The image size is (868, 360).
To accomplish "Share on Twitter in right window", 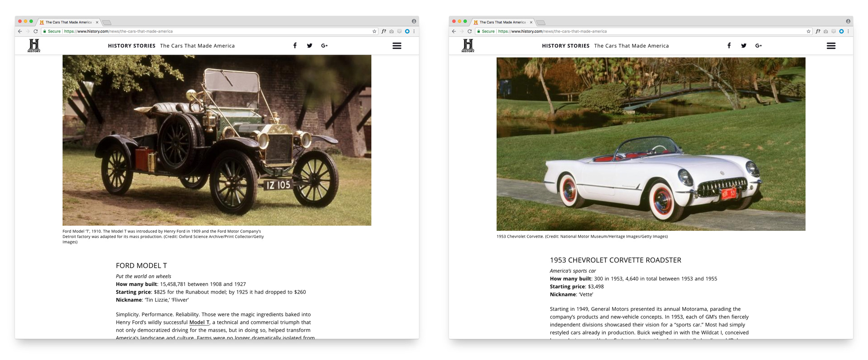I will pyautogui.click(x=744, y=46).
